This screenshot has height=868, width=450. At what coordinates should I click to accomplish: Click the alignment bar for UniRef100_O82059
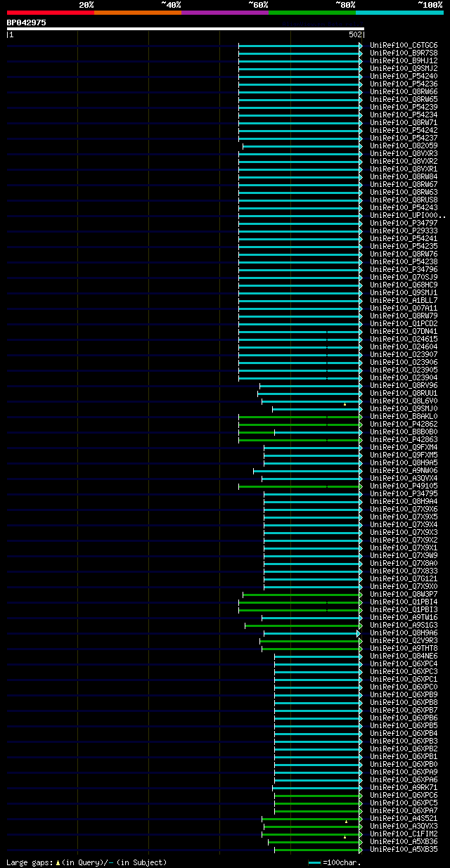pyautogui.click(x=302, y=145)
